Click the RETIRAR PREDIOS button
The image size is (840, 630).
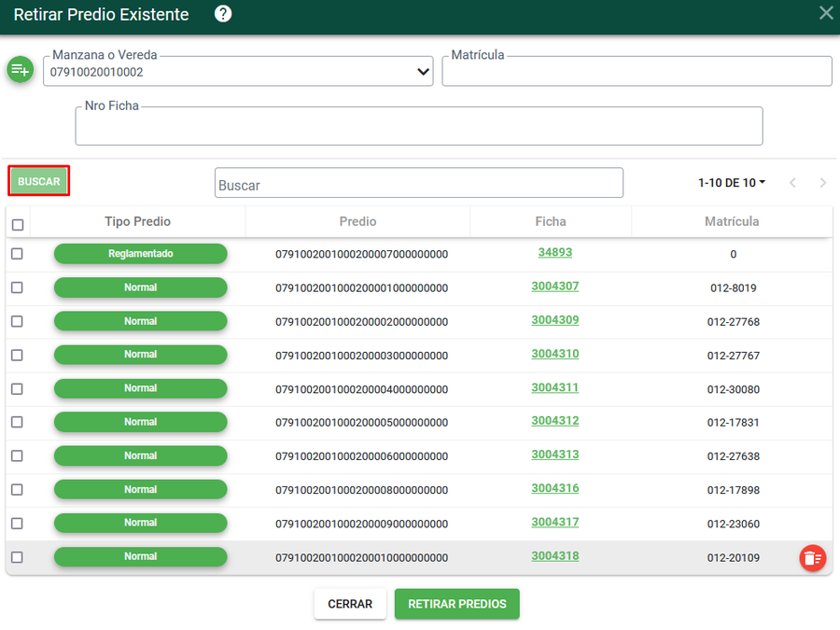[457, 604]
